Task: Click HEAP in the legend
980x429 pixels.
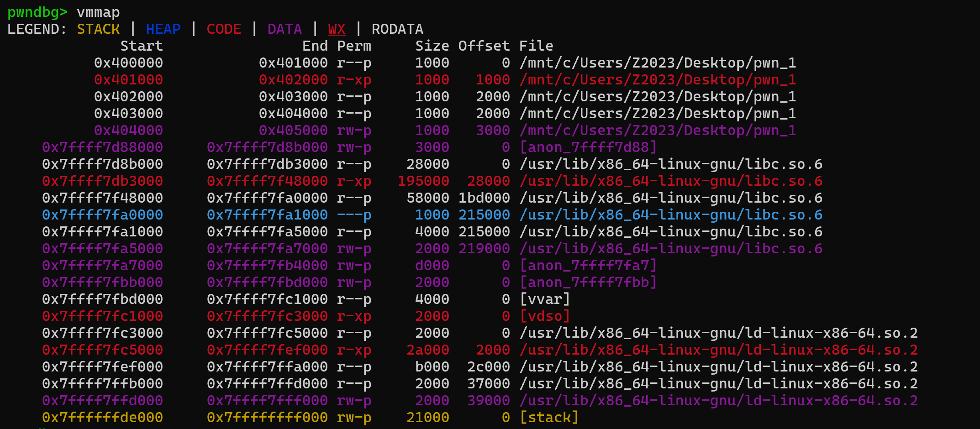Action: (x=163, y=29)
